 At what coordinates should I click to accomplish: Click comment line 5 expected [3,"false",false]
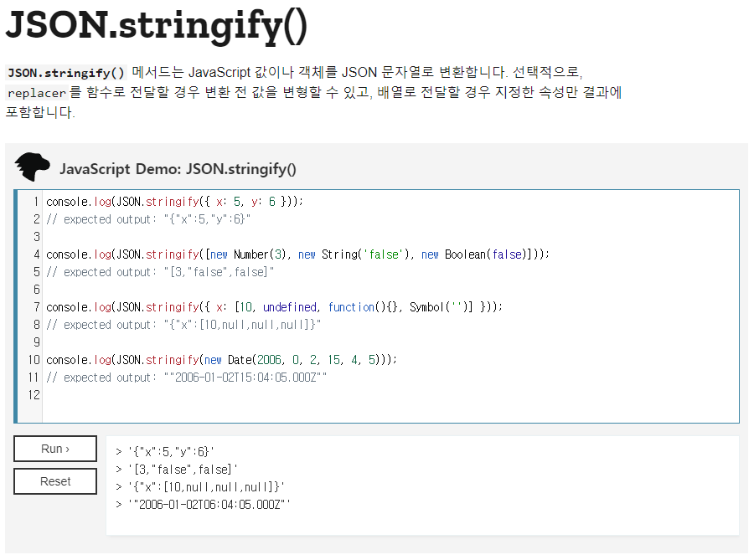tap(160, 272)
